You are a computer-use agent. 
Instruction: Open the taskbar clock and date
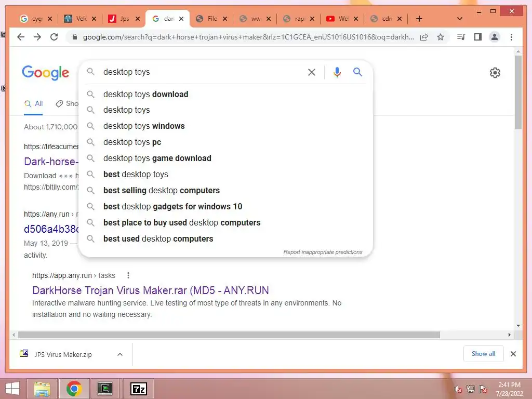point(509,389)
